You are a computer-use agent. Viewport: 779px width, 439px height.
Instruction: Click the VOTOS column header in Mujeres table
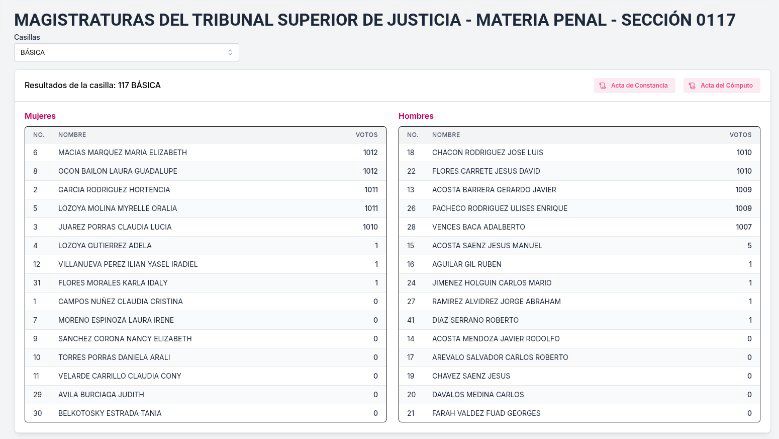point(367,135)
